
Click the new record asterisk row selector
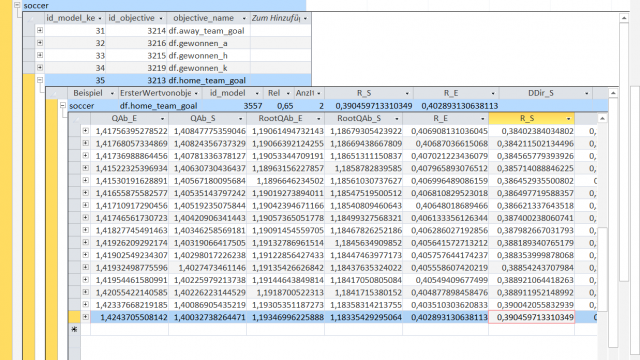74,329
